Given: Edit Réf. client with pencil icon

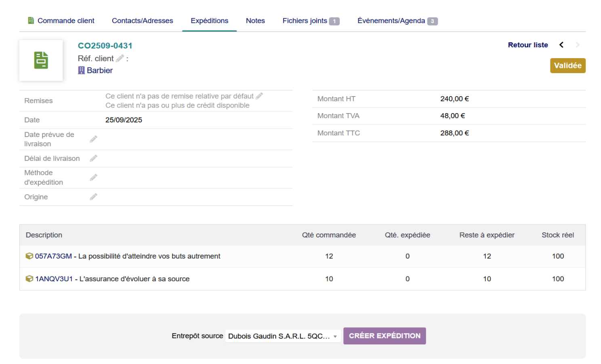Looking at the screenshot, I should [x=120, y=59].
